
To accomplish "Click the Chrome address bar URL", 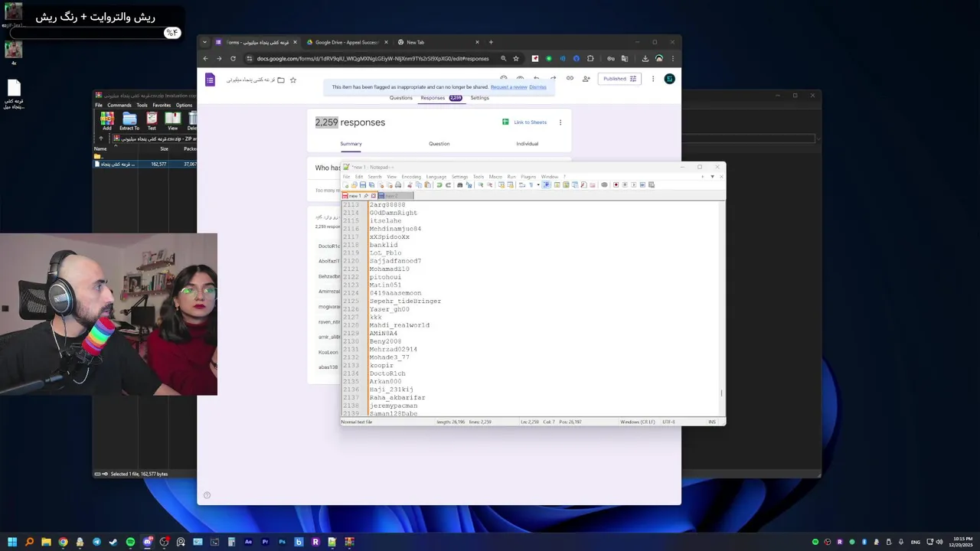I will pos(372,58).
